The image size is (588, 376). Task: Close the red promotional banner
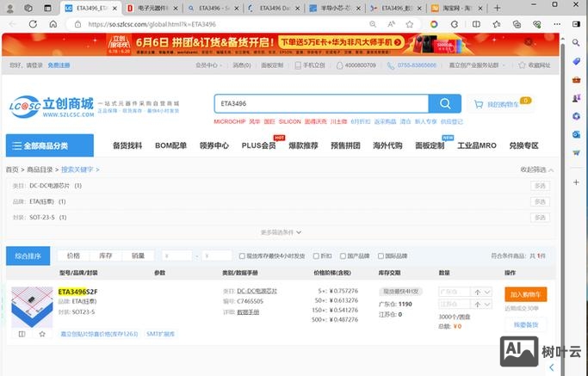[529, 42]
